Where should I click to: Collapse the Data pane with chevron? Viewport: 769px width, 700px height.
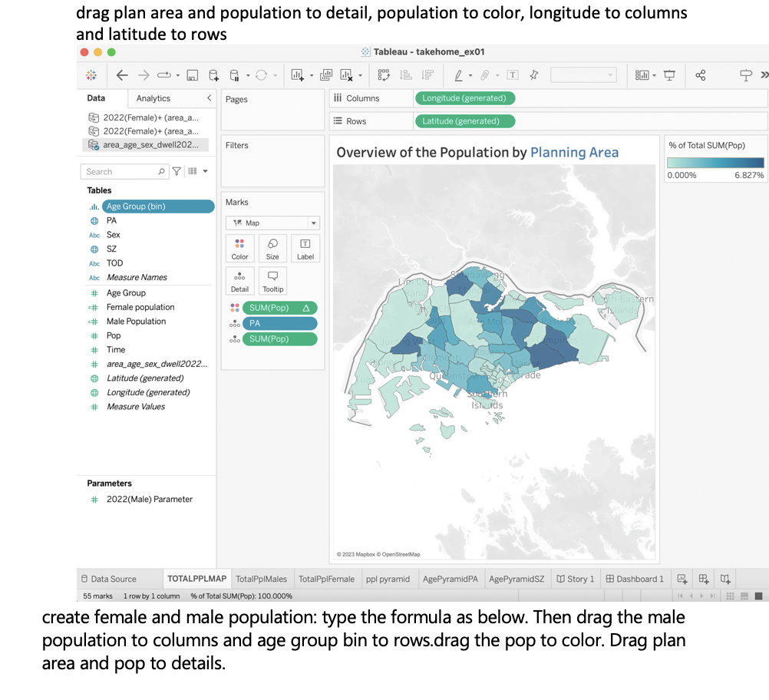tap(209, 98)
